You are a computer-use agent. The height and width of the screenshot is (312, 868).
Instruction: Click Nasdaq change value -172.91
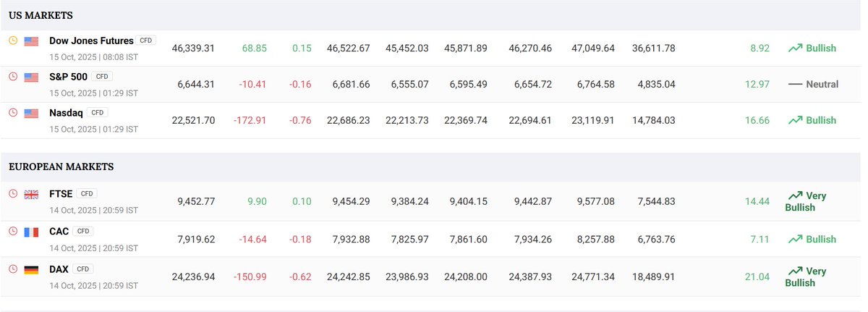(x=250, y=120)
